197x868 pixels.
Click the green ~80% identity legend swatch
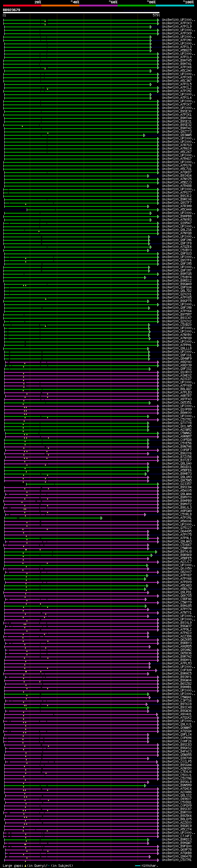tap(137, 6)
